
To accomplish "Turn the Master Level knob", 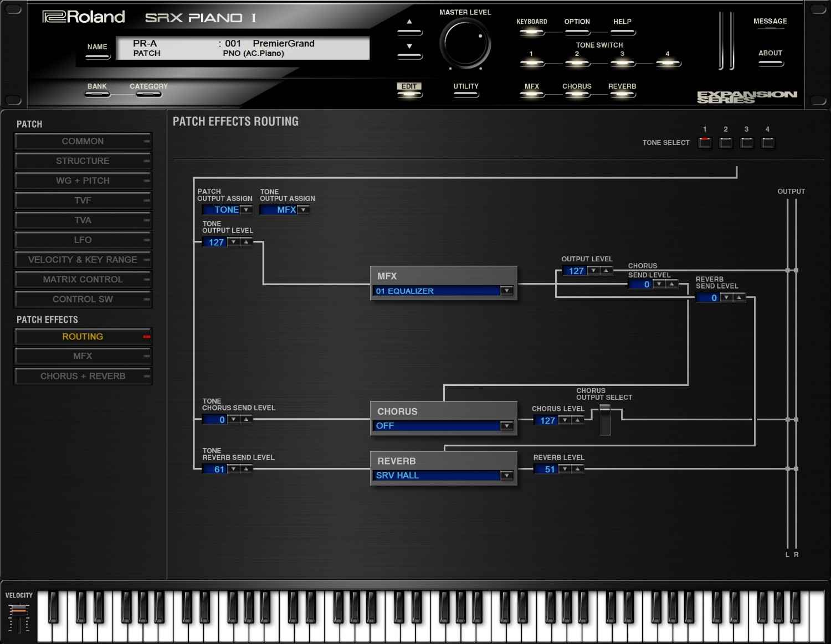I will point(465,43).
